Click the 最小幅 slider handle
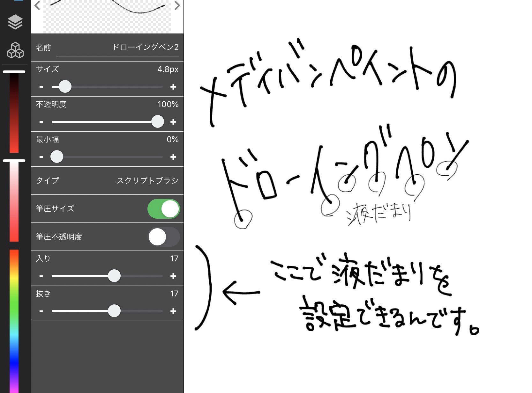Viewport: 532px width, 393px height. pyautogui.click(x=57, y=156)
